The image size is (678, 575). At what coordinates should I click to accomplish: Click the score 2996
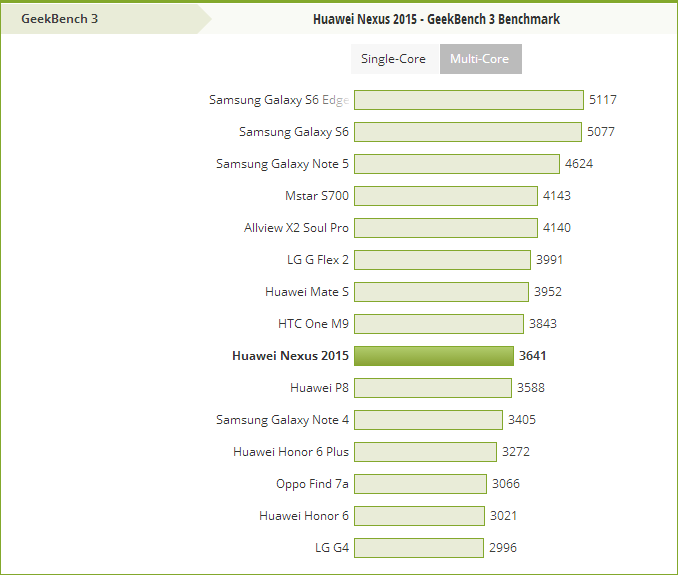[x=503, y=548]
